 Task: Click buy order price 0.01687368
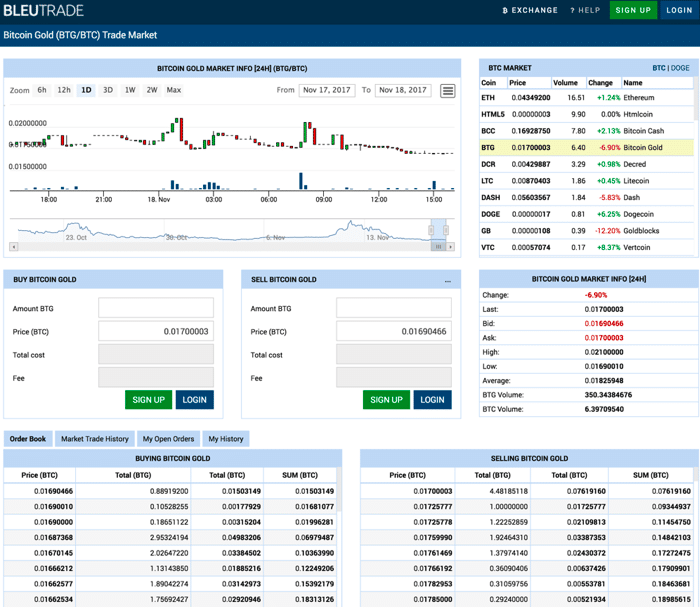tap(53, 537)
